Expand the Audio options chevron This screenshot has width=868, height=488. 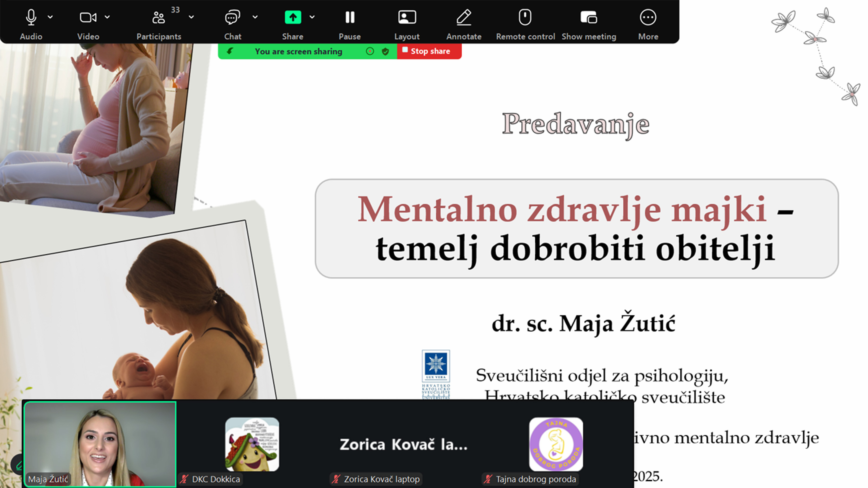(50, 16)
